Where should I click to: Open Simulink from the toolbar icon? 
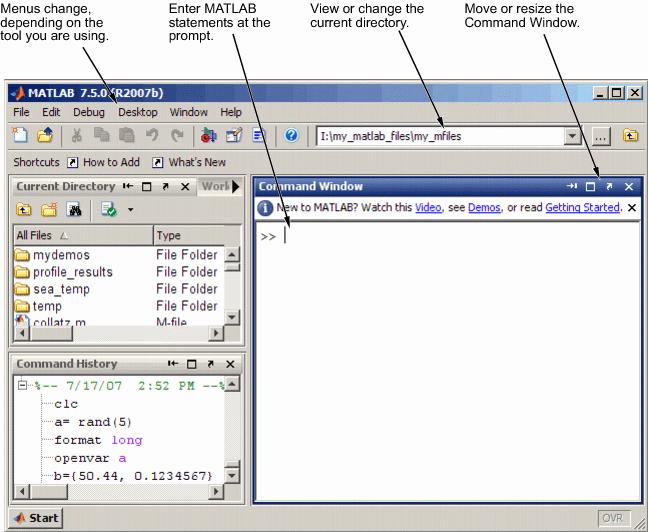tap(209, 135)
